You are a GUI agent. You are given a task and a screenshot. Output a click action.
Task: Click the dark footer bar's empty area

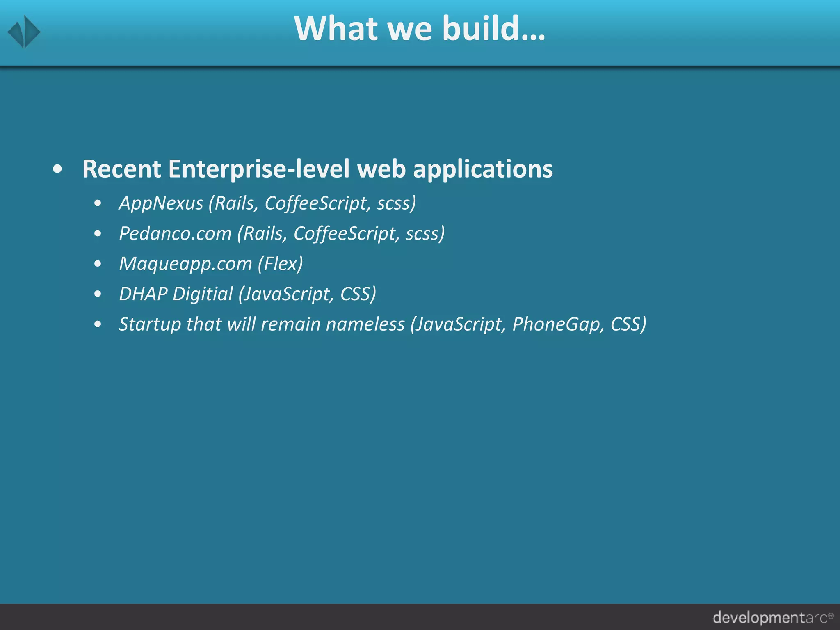(328, 617)
